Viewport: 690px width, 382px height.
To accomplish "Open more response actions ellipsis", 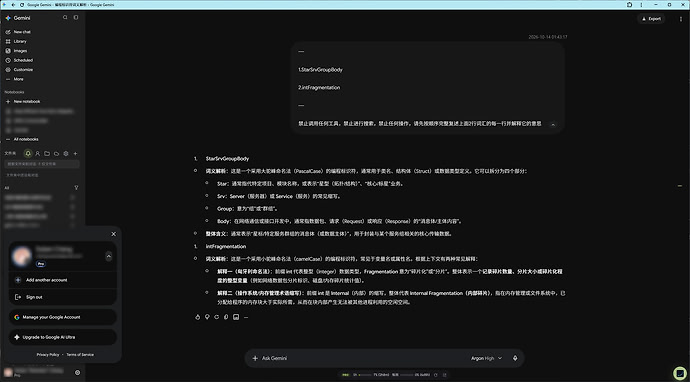I will tap(246, 317).
